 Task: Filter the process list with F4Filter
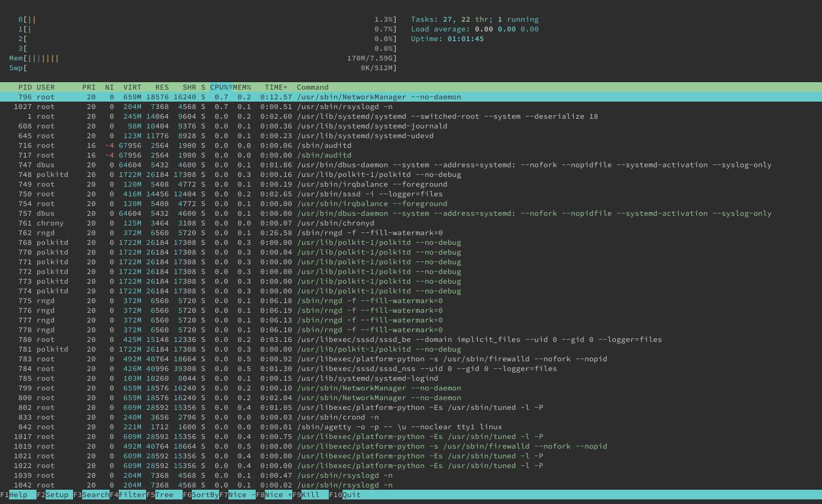point(129,495)
